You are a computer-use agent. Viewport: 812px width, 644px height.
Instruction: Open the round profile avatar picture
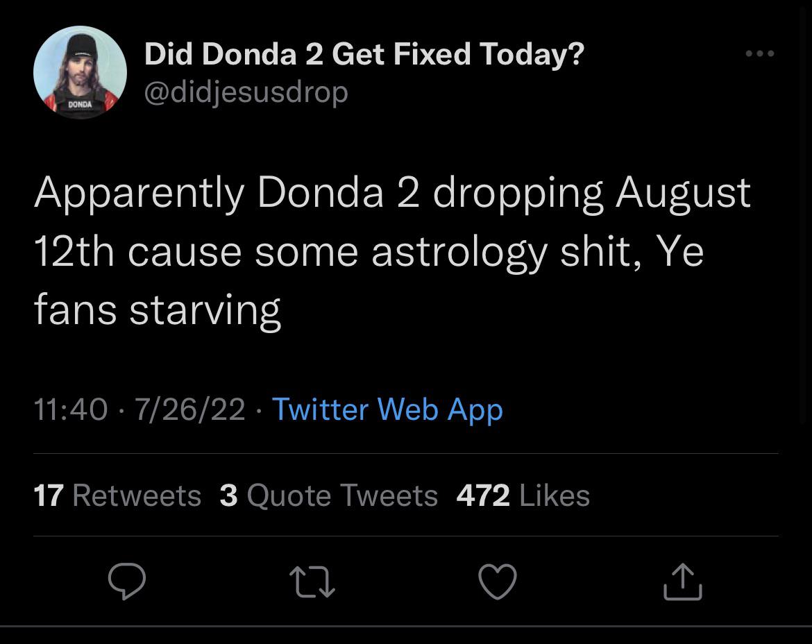tap(80, 73)
